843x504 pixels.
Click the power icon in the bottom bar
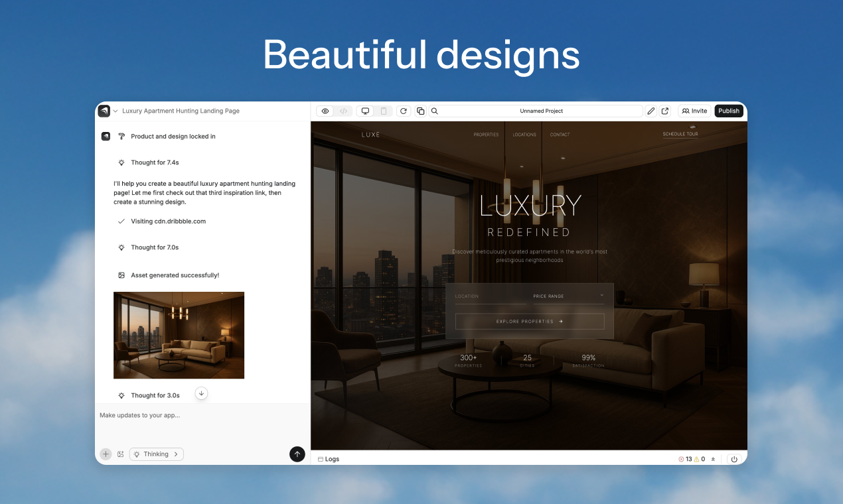coord(733,459)
